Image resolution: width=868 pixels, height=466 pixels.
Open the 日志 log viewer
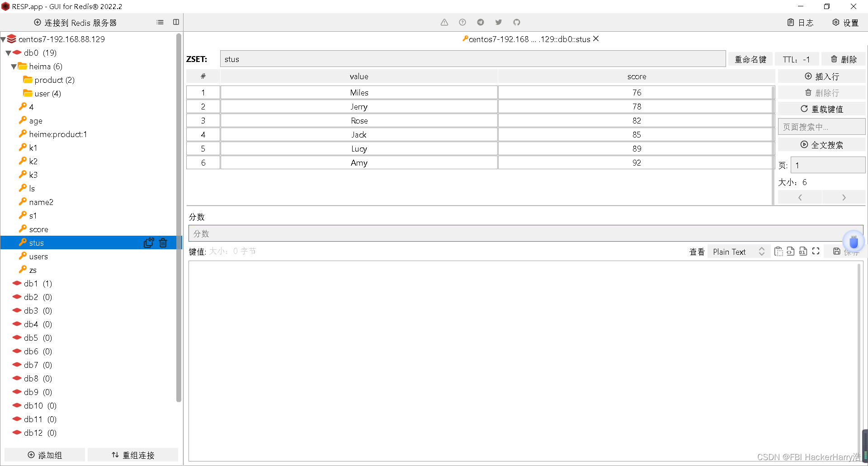coord(801,23)
